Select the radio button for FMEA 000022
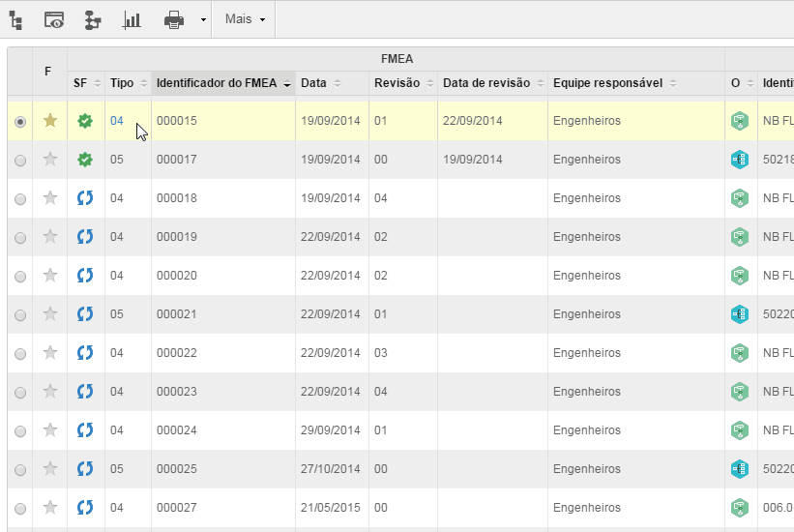The width and height of the screenshot is (794, 532). 20,353
